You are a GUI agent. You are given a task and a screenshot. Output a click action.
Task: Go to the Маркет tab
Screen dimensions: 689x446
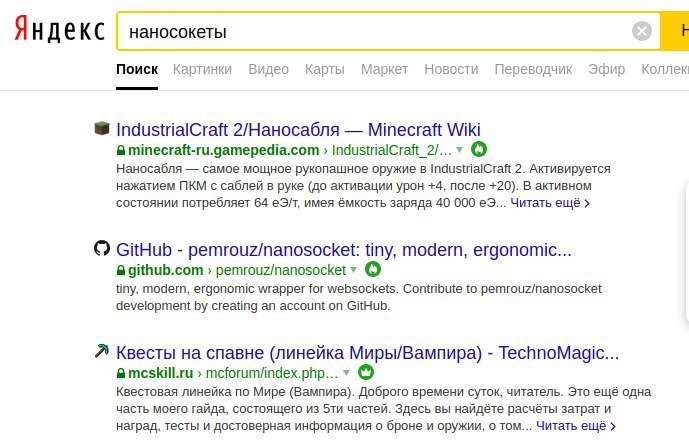pyautogui.click(x=384, y=69)
